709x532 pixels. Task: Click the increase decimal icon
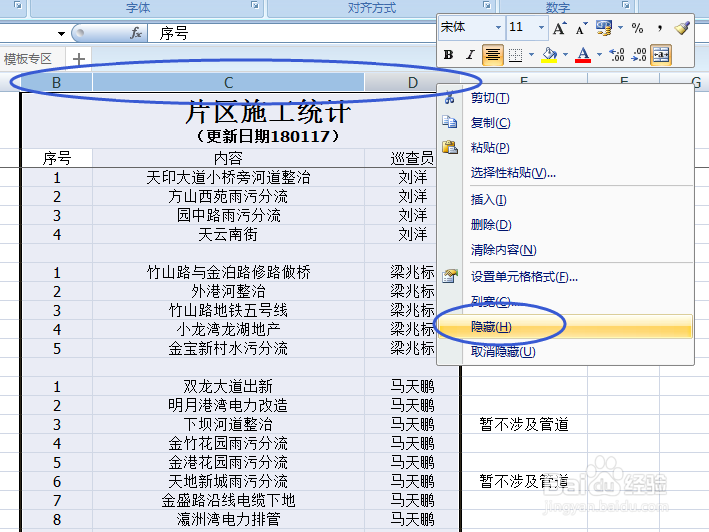tap(617, 55)
